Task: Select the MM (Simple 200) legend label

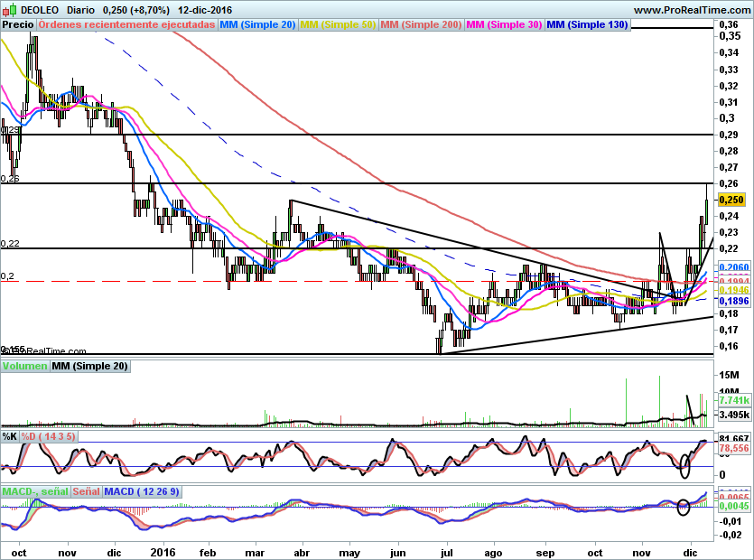Action: click(x=421, y=24)
